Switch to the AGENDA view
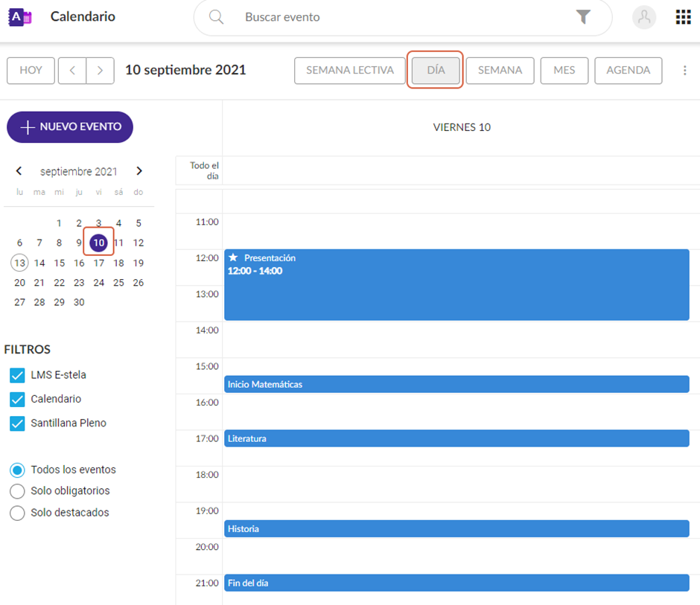The width and height of the screenshot is (700, 605). point(628,71)
